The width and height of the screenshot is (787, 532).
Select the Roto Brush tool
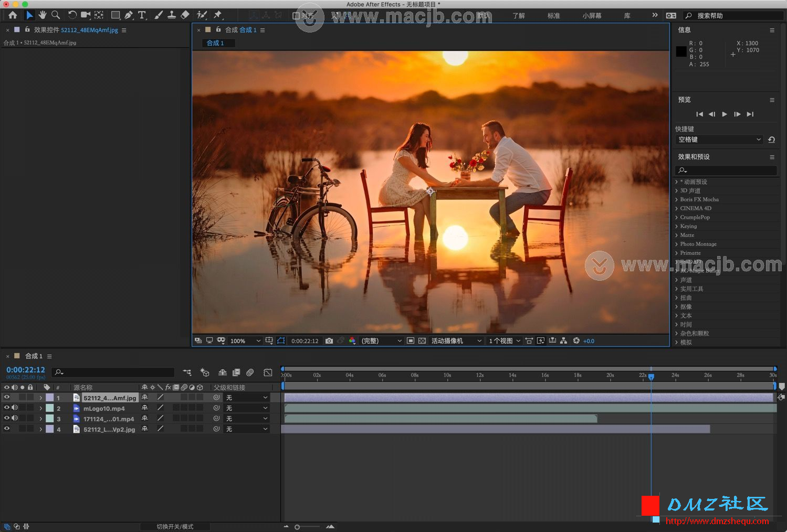202,15
